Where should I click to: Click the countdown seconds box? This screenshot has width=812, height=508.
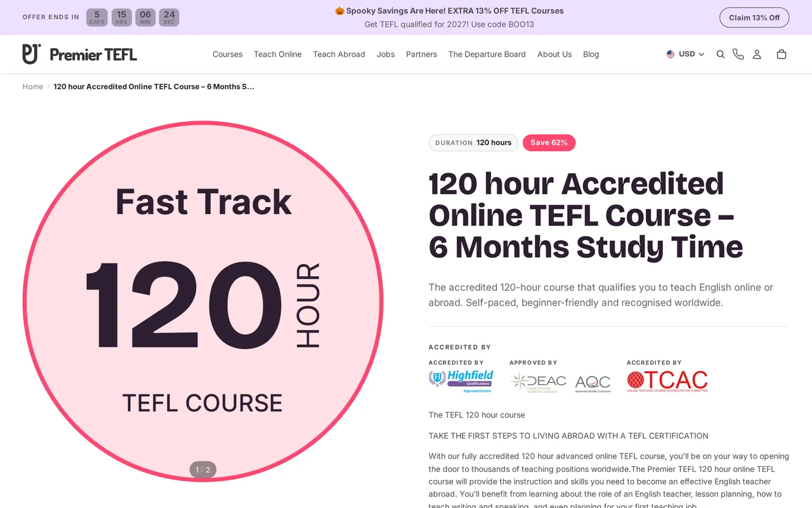click(x=169, y=18)
